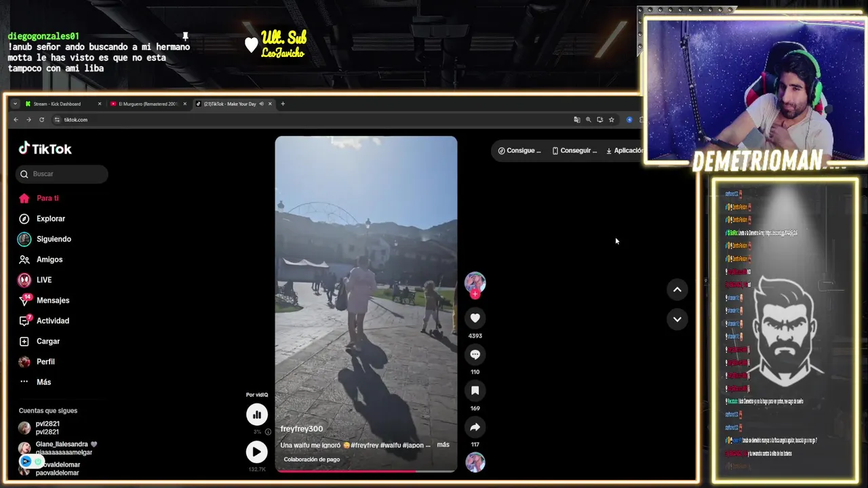Click the Buscar search field
The image size is (868, 488).
[x=62, y=174]
